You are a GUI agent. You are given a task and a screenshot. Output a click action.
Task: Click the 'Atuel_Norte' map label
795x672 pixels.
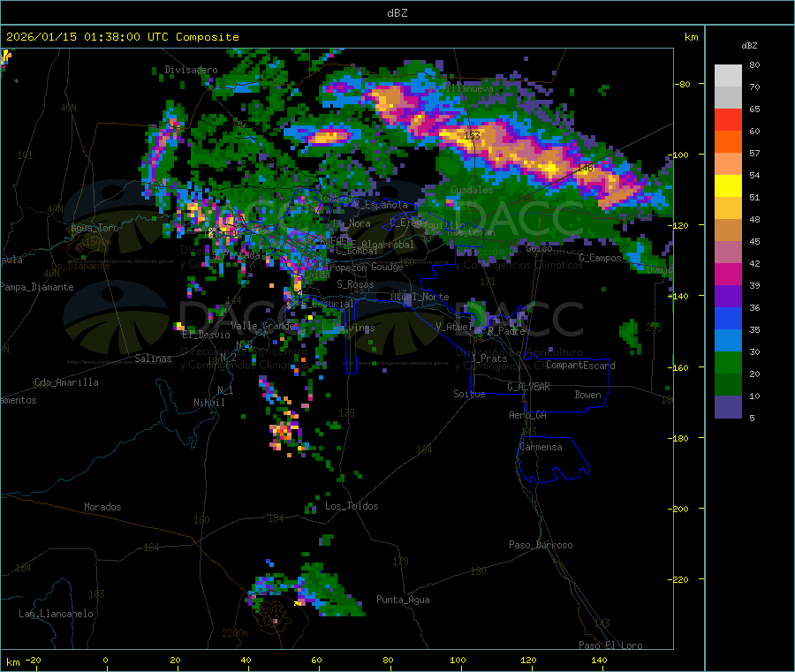point(420,297)
